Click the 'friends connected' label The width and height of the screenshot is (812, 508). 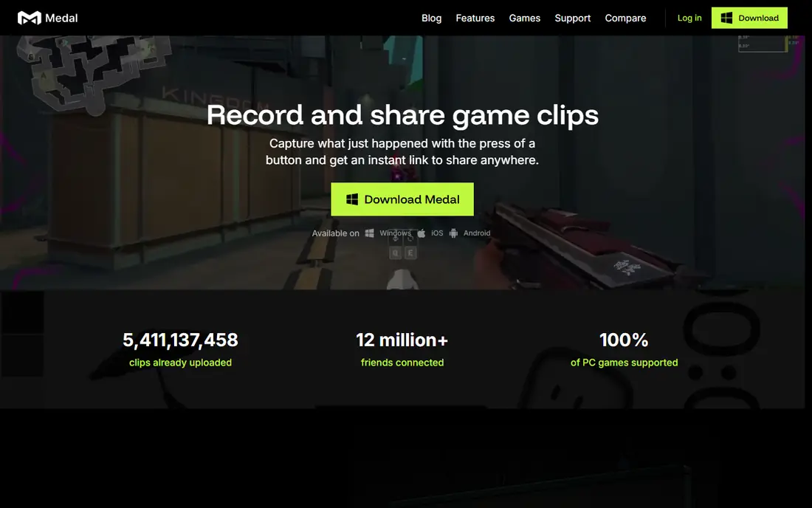[x=402, y=363]
